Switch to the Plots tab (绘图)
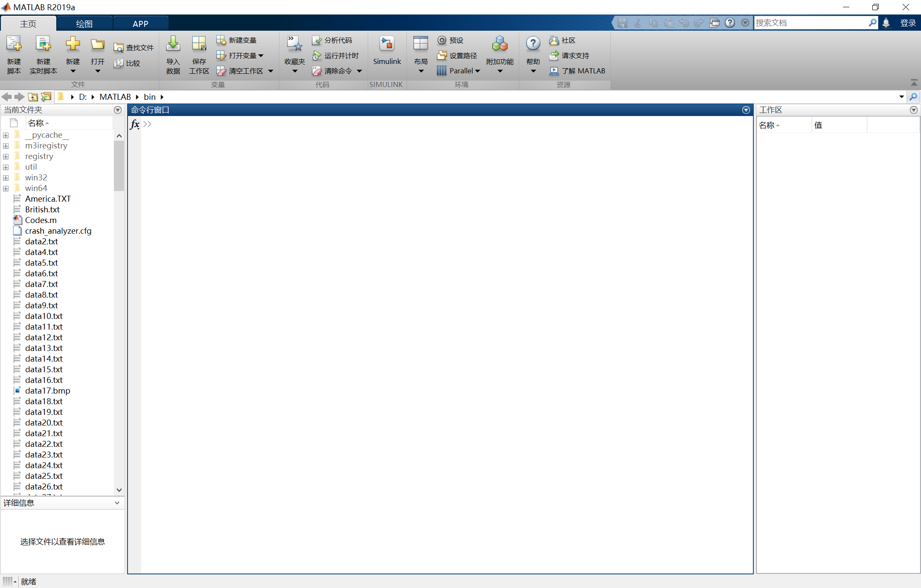921x588 pixels. click(x=84, y=24)
